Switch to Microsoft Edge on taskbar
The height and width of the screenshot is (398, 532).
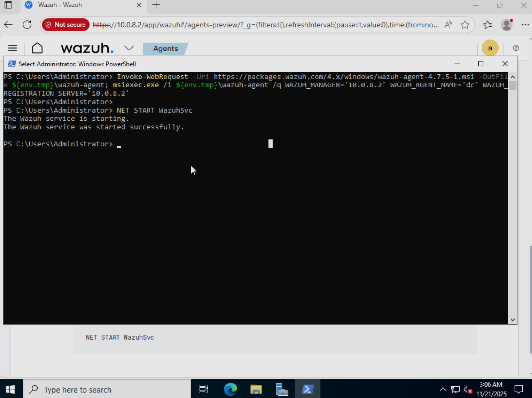click(230, 390)
